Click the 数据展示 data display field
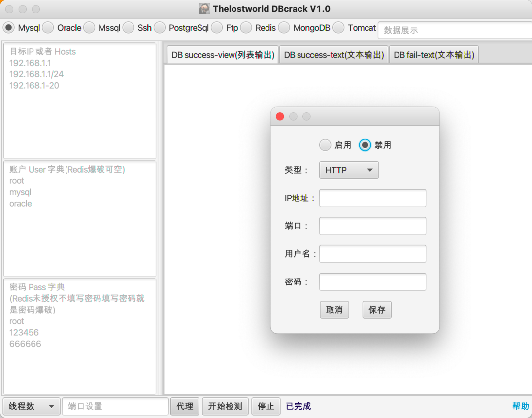 455,30
